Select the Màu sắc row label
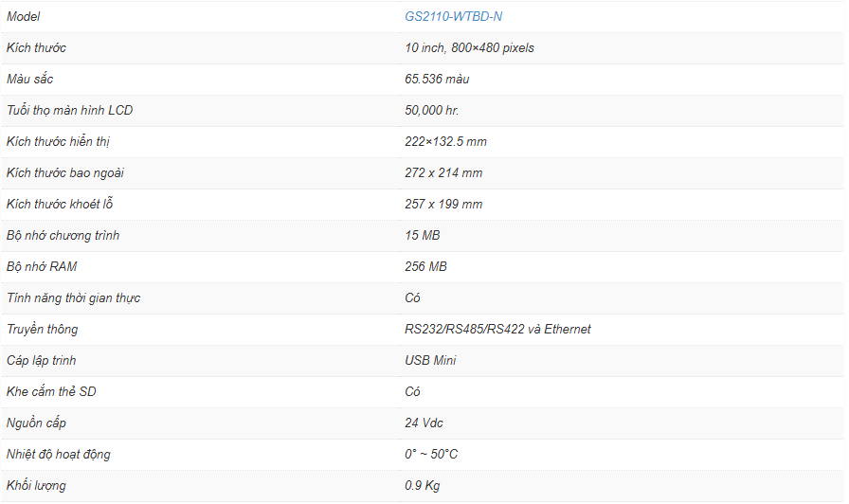The image size is (849, 504). 29,79
